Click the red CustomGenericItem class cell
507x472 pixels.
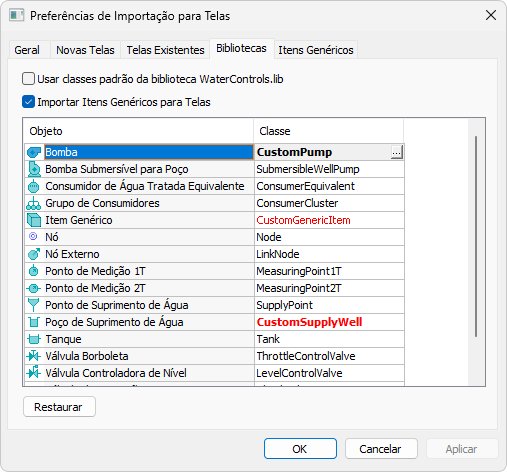pos(329,220)
